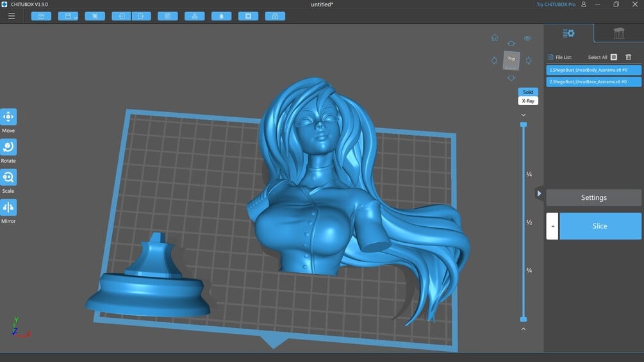This screenshot has height=362, width=644.
Task: Click the undo toolbar icon
Action: click(x=121, y=16)
